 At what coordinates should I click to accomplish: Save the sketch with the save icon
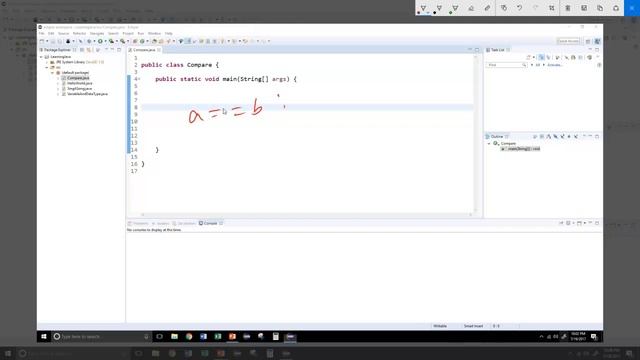pos(584,8)
